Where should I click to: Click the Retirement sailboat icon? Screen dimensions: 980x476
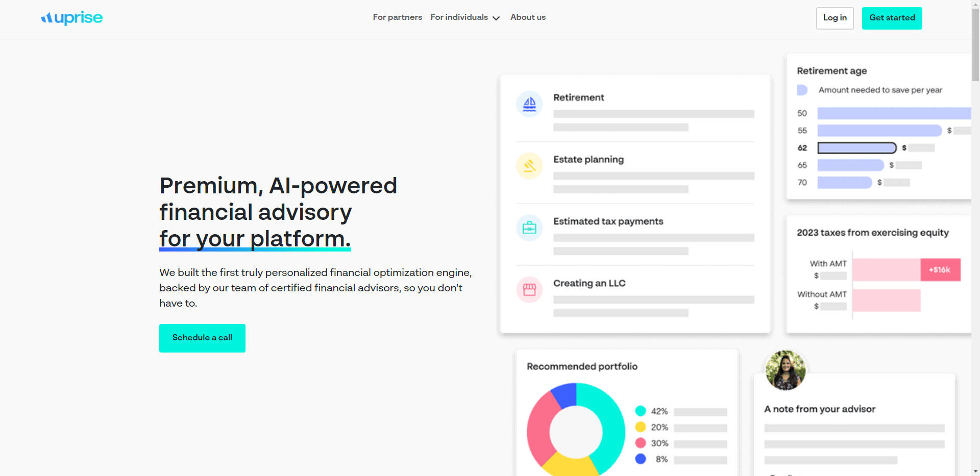[529, 104]
